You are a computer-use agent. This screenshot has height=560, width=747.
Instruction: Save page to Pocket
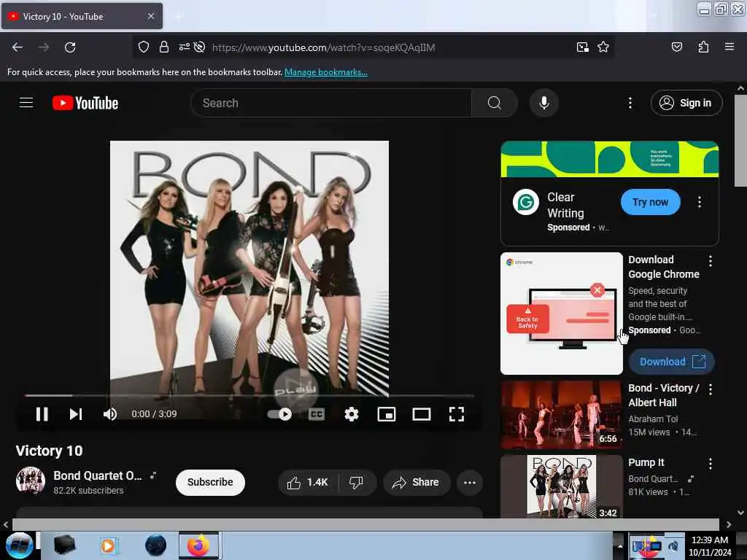tap(676, 47)
